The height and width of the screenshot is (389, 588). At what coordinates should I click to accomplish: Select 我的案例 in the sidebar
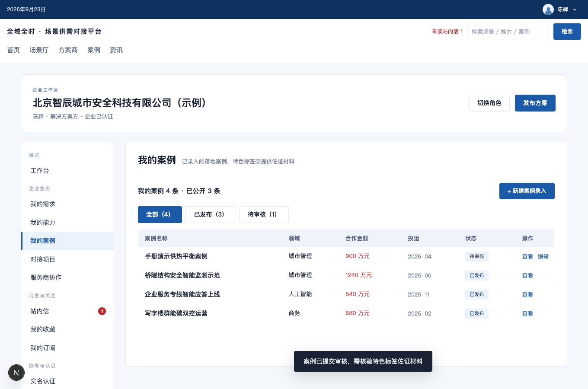67,241
